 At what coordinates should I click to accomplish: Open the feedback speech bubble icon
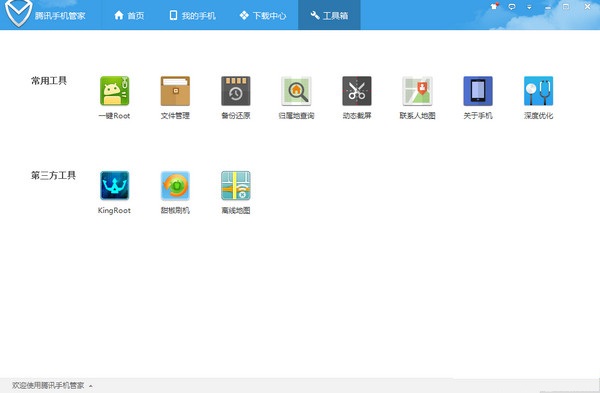pyautogui.click(x=512, y=7)
